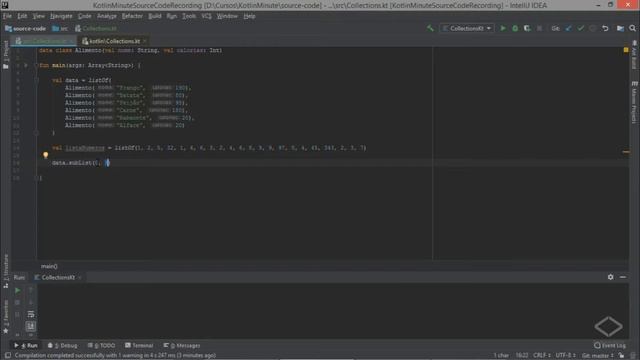Click the Soft-Wrap icon in the Run panel
This screenshot has width=640, height=360.
pos(31,314)
